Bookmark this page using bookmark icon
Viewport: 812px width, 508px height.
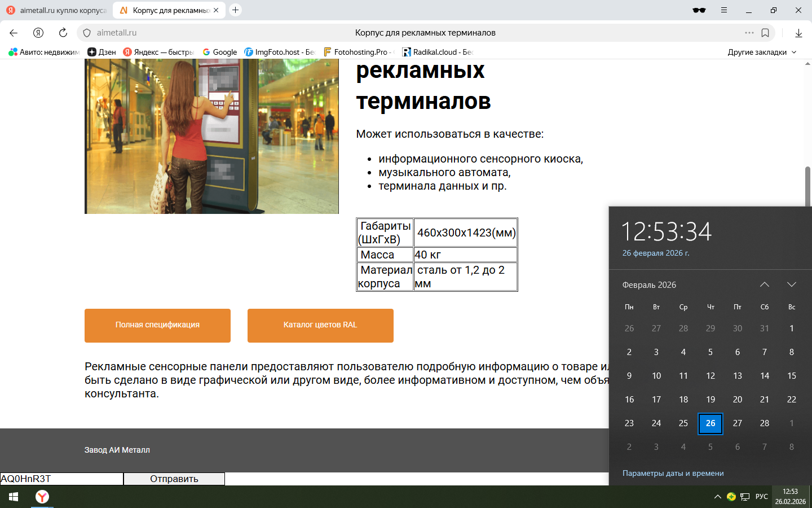765,33
